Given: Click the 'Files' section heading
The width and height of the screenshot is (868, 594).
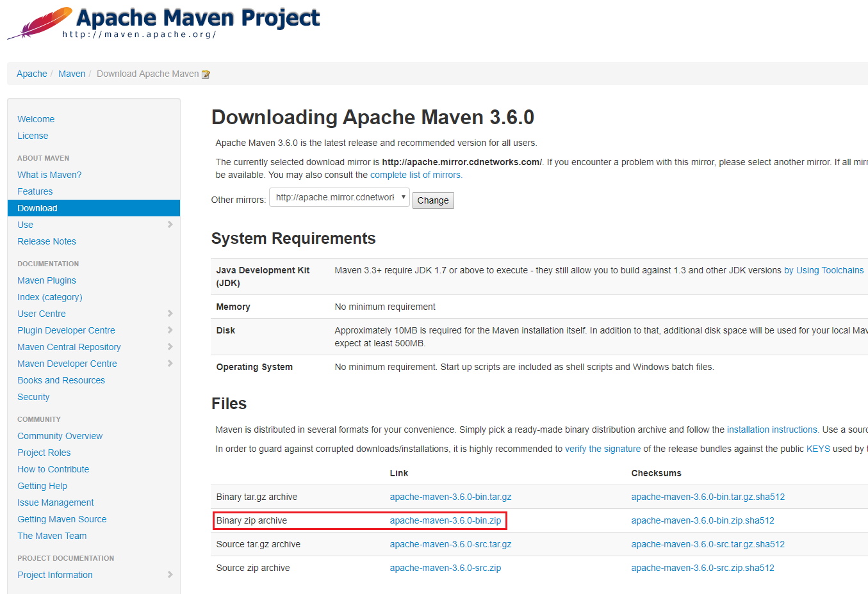Looking at the screenshot, I should (229, 403).
